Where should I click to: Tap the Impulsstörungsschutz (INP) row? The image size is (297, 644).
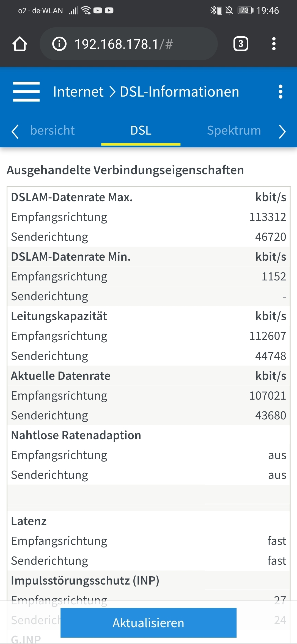(148, 580)
